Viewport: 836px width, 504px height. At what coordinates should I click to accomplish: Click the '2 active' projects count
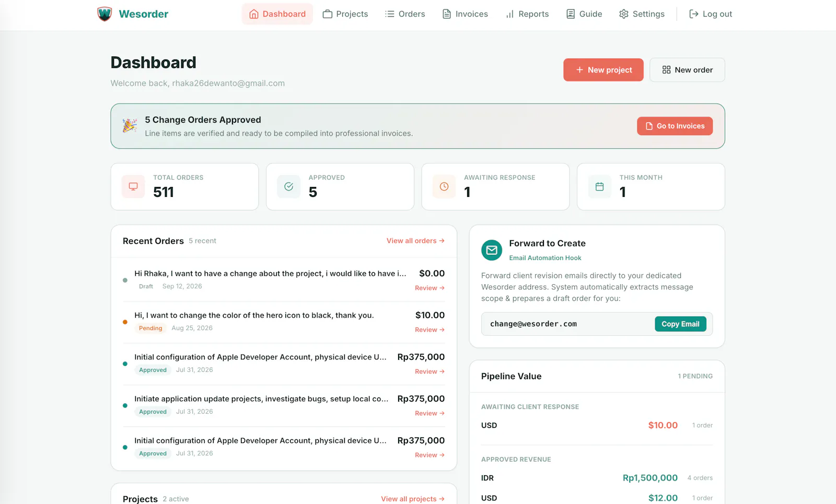[x=176, y=499]
